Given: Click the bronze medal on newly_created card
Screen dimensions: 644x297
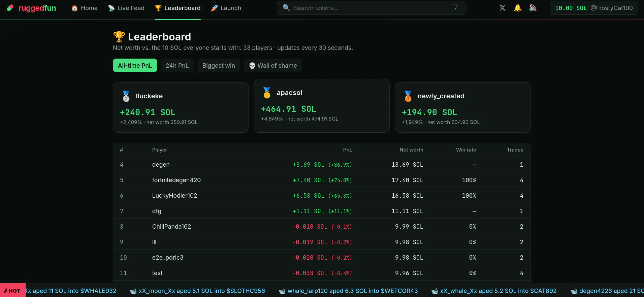Looking at the screenshot, I should [408, 96].
